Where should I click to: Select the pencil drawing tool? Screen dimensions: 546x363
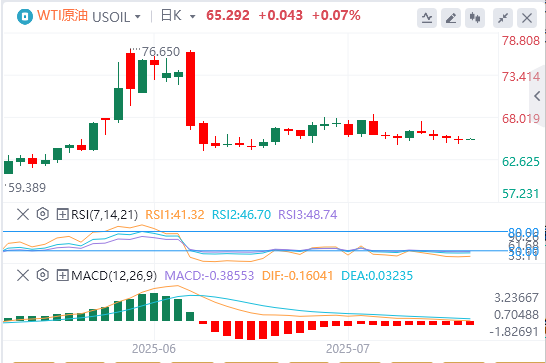tap(451, 17)
